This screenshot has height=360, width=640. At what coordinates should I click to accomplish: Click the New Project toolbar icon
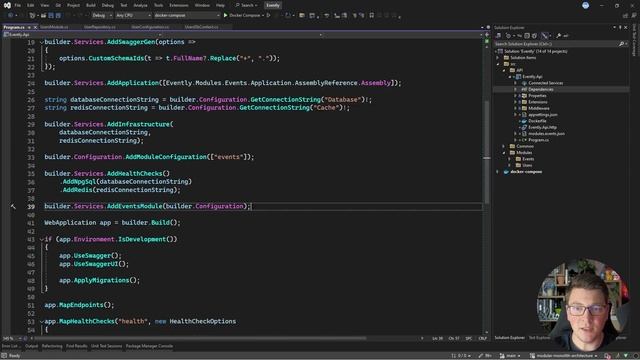click(32, 16)
